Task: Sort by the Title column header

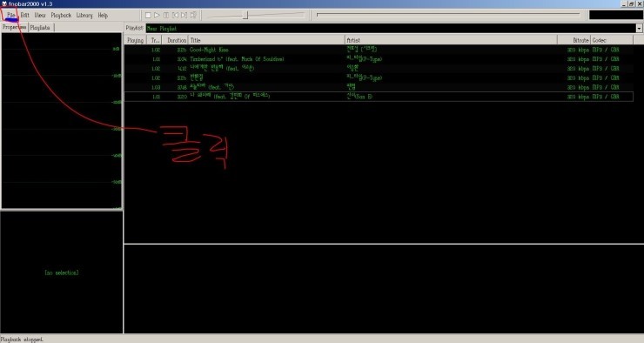Action: click(x=266, y=40)
